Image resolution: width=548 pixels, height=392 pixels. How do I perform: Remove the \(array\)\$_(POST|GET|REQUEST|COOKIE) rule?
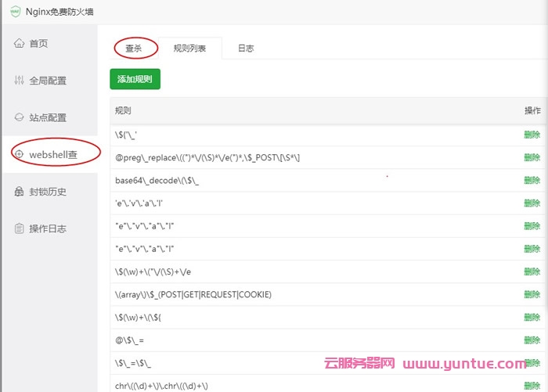click(532, 294)
